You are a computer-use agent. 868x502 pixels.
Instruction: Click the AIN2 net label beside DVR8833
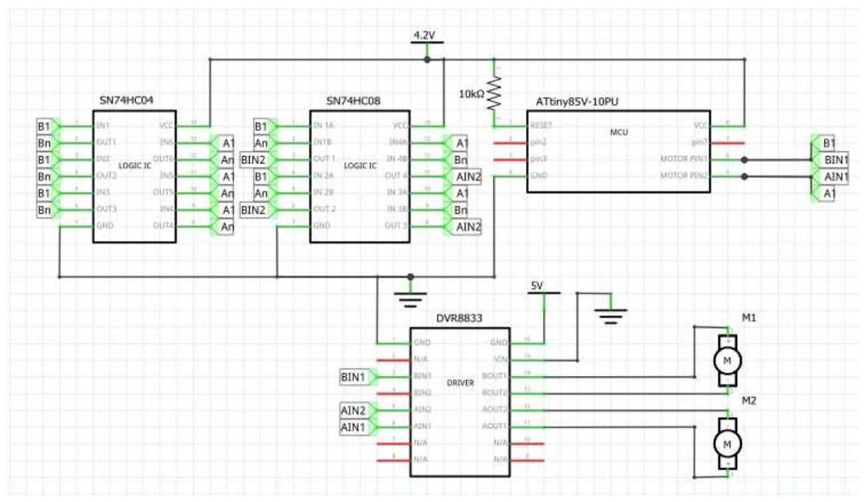(x=358, y=411)
